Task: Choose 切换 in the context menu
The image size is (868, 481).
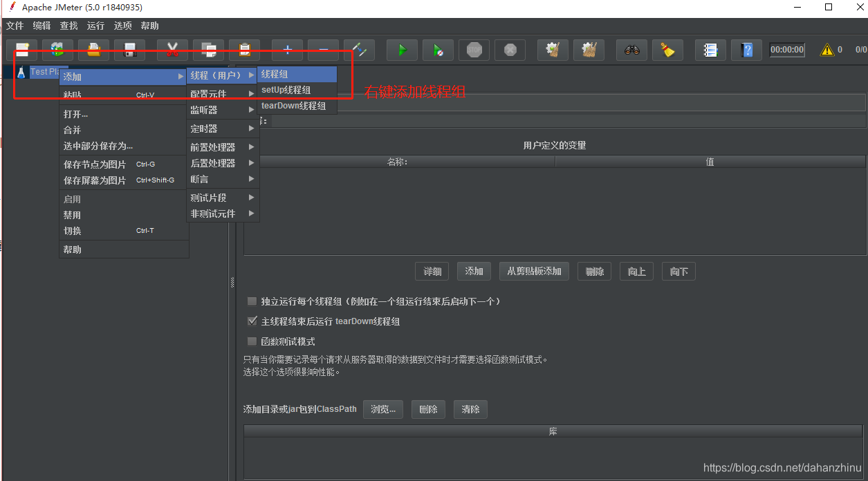Action: [123, 231]
